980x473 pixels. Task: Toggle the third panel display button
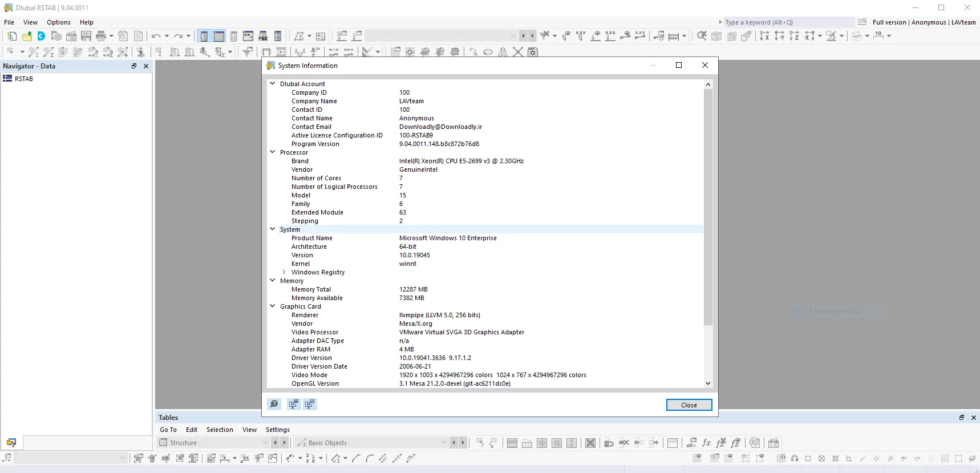pyautogui.click(x=234, y=36)
